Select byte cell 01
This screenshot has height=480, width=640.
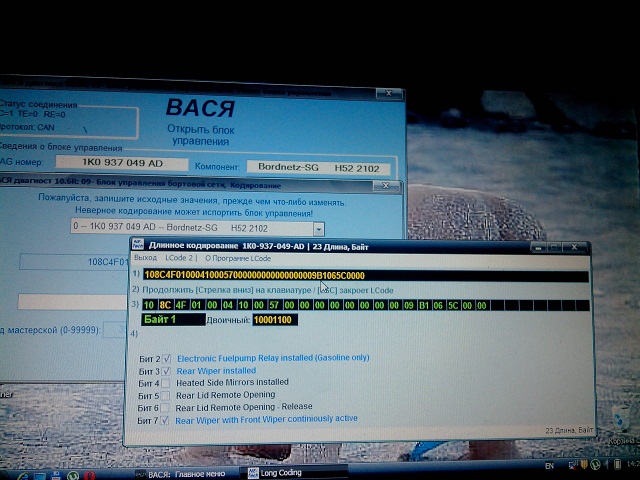pos(196,305)
